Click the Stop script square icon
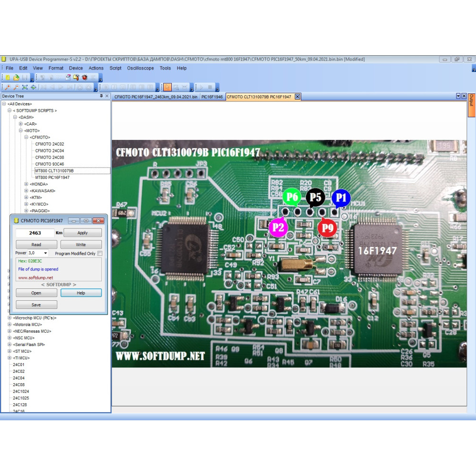Image resolution: width=476 pixels, height=476 pixels. (210, 88)
